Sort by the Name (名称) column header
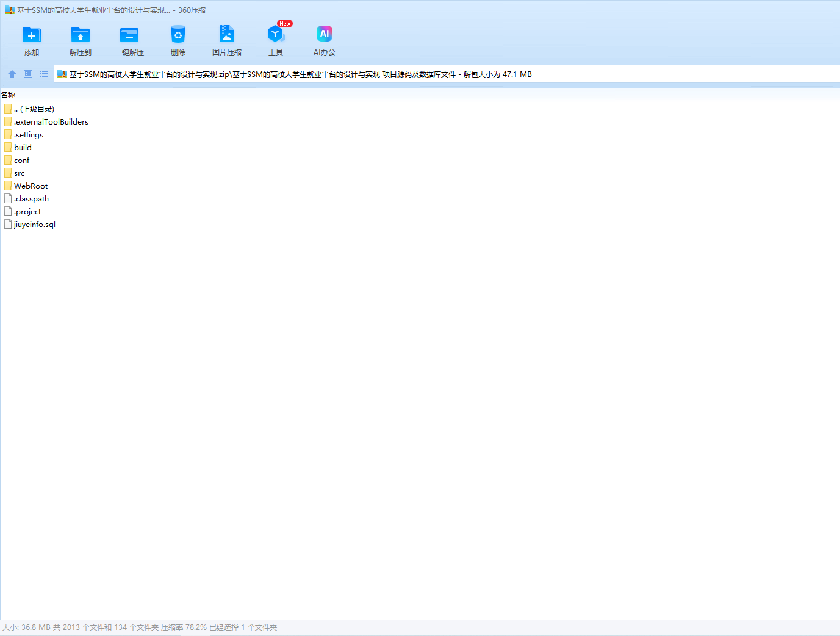 [x=9, y=95]
